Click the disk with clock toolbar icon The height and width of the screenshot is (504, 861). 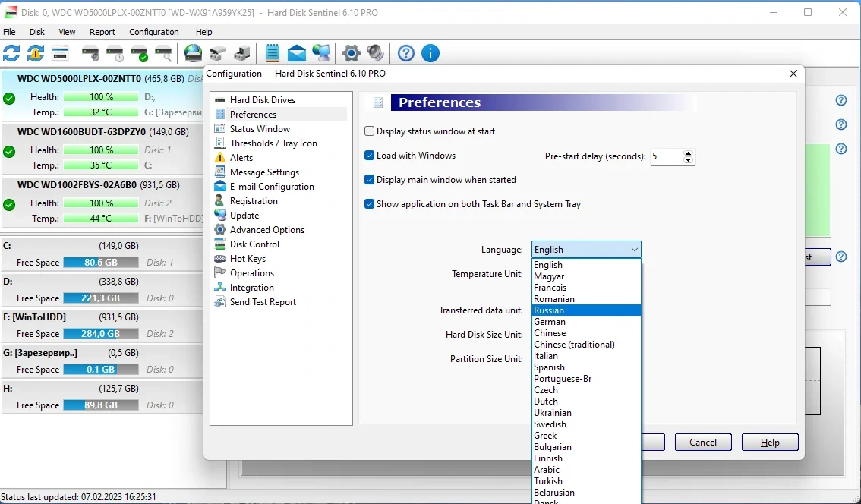pos(115,54)
